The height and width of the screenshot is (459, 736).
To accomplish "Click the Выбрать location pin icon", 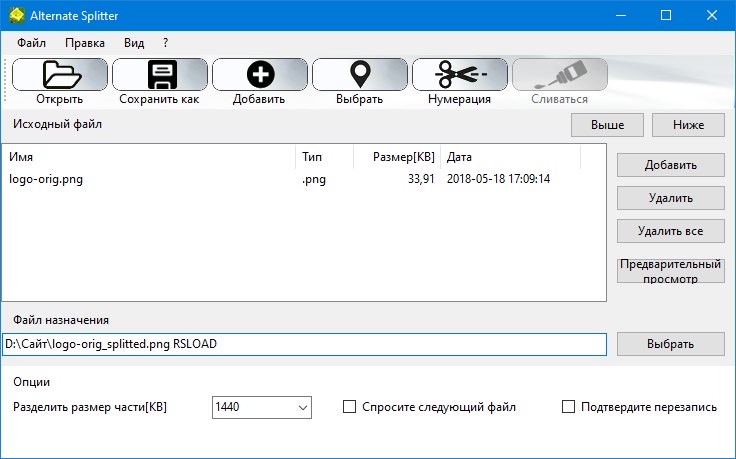I will pos(360,74).
